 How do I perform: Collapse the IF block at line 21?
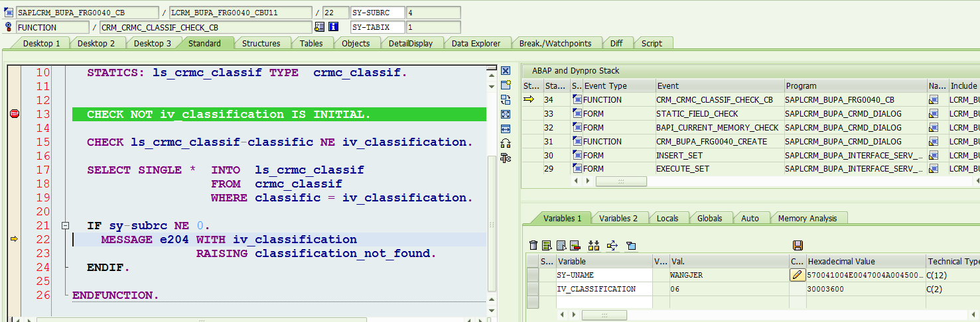coord(65,225)
